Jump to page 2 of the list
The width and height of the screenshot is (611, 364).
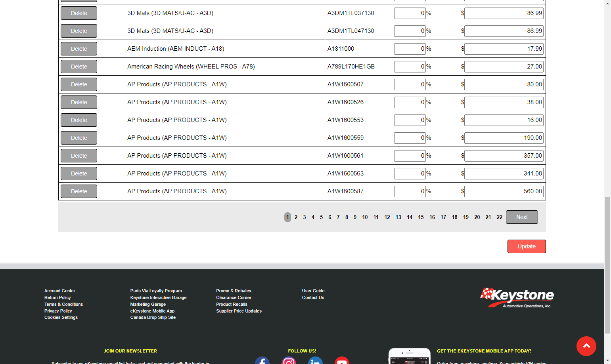[296, 217]
